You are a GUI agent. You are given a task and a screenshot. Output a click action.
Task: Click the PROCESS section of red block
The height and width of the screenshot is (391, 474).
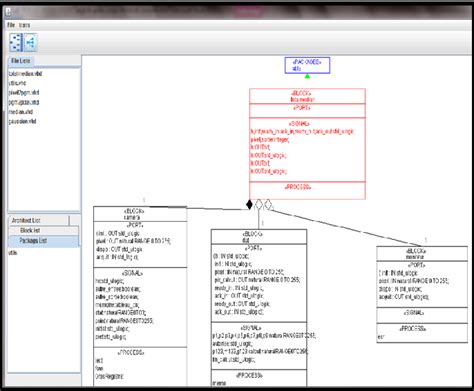point(307,190)
